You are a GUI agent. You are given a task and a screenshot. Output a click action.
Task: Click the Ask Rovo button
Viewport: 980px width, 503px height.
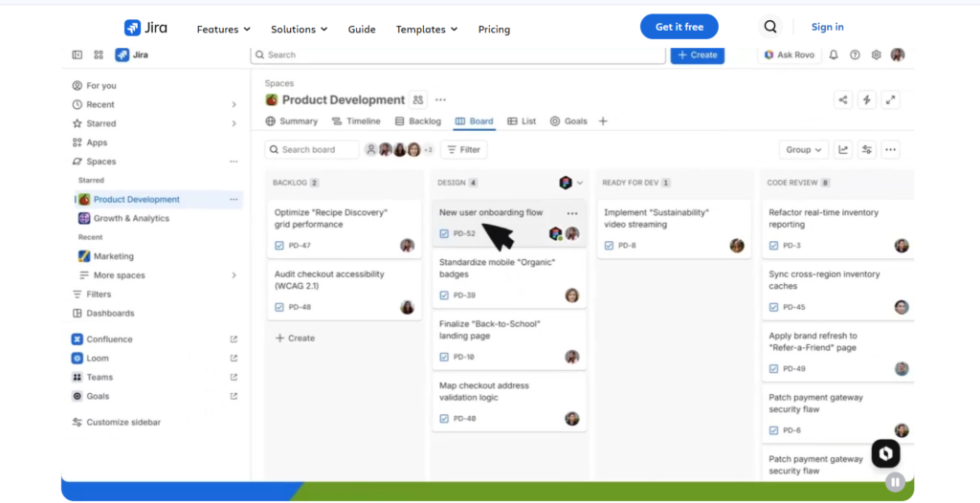click(x=790, y=55)
